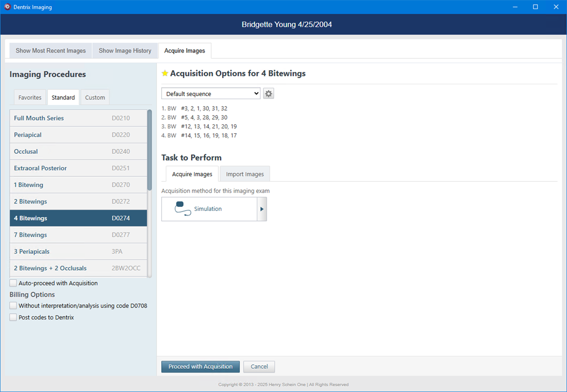Choose Simulation acquisition method
This screenshot has width=567, height=392.
209,209
